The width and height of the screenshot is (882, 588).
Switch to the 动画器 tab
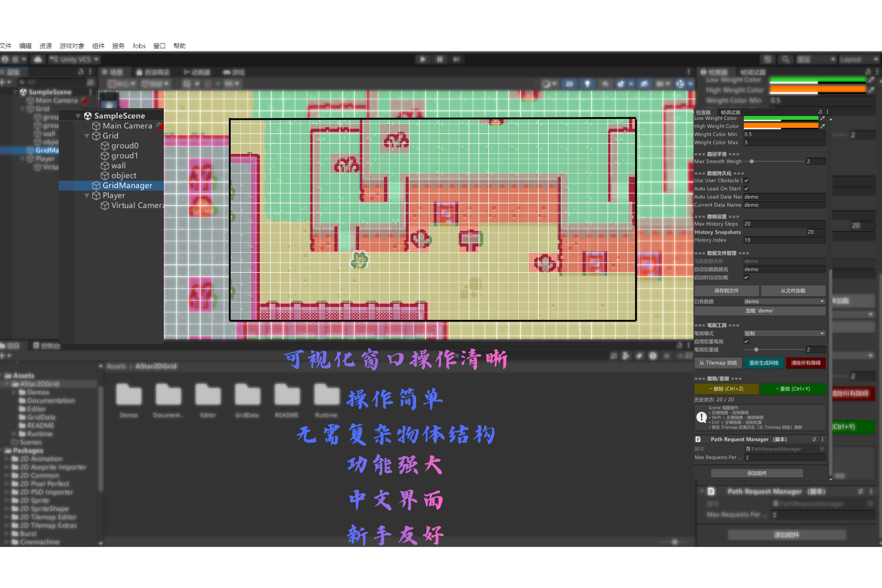click(197, 72)
